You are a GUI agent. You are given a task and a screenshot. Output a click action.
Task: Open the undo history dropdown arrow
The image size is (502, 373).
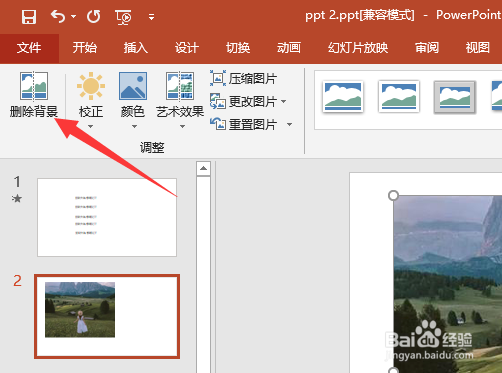[x=73, y=17]
